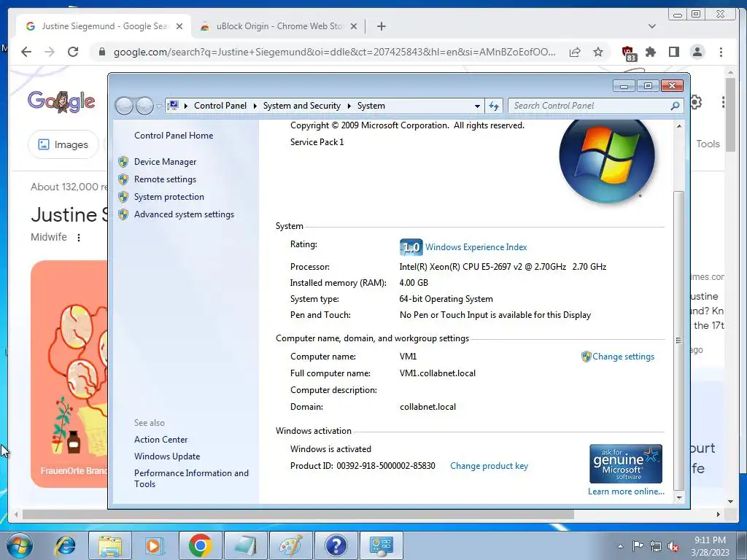The height and width of the screenshot is (560, 747).
Task: Open a new Chrome tab
Action: pos(381,27)
